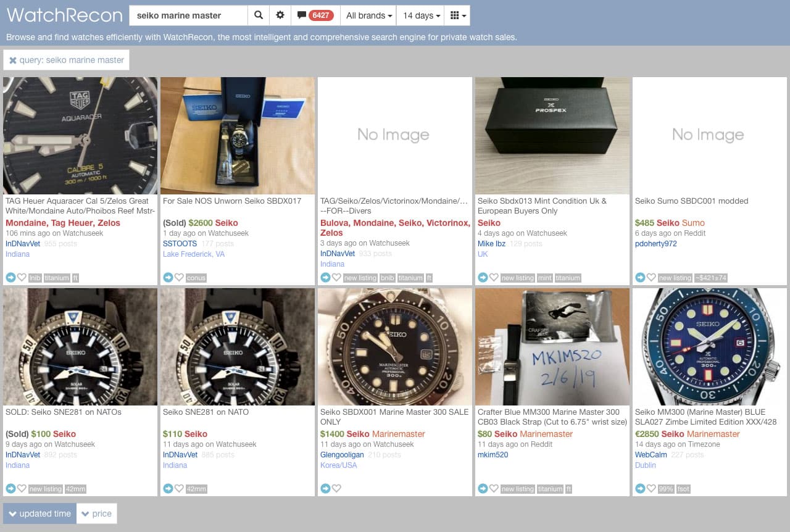Screen dimensions: 790x532
Task: Open title 'For Sale NOS Unworn Seiko SBDX017'
Action: coord(232,201)
